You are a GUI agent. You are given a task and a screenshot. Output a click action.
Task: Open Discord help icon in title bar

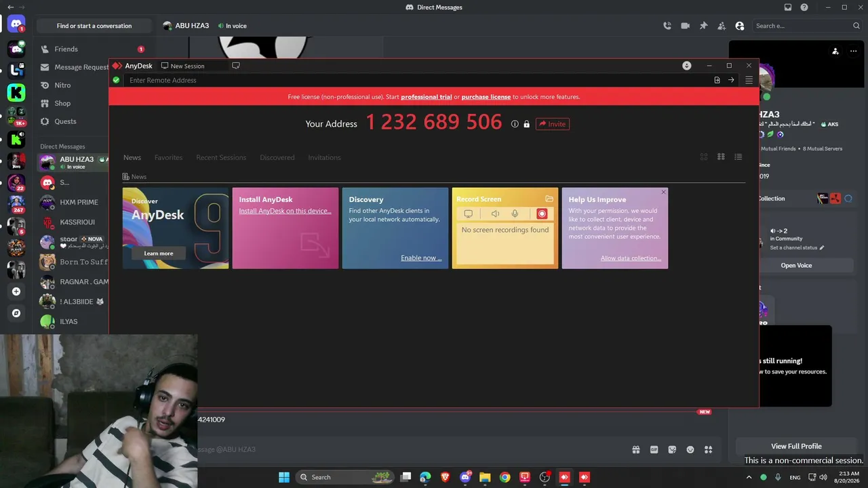click(x=804, y=7)
